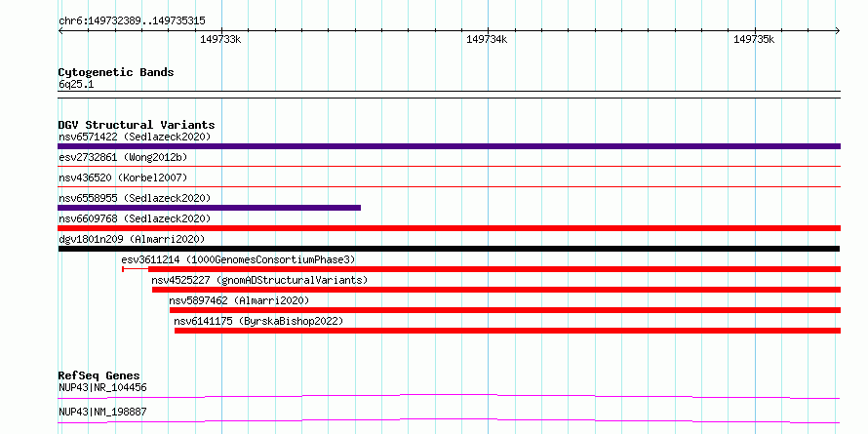Click the 149734k ruler tick label

click(x=487, y=39)
